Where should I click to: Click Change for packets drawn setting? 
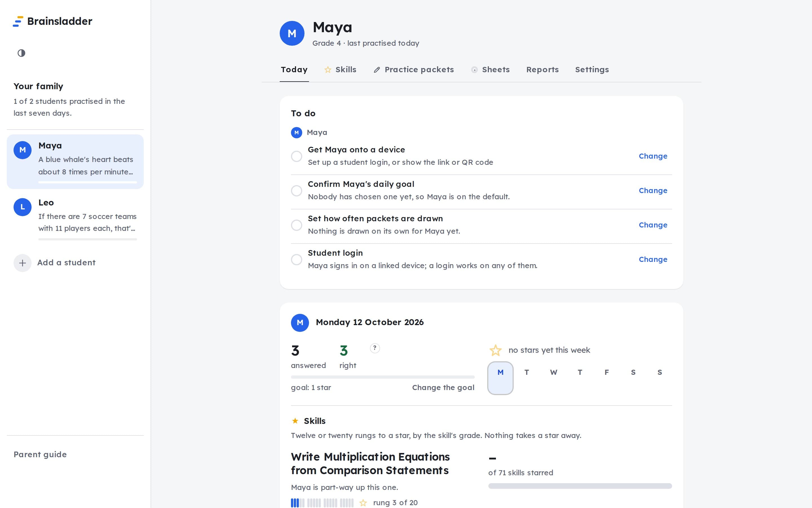point(653,225)
